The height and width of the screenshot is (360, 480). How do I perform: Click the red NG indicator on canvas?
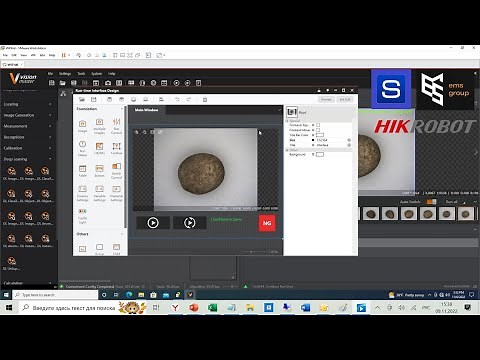[267, 223]
